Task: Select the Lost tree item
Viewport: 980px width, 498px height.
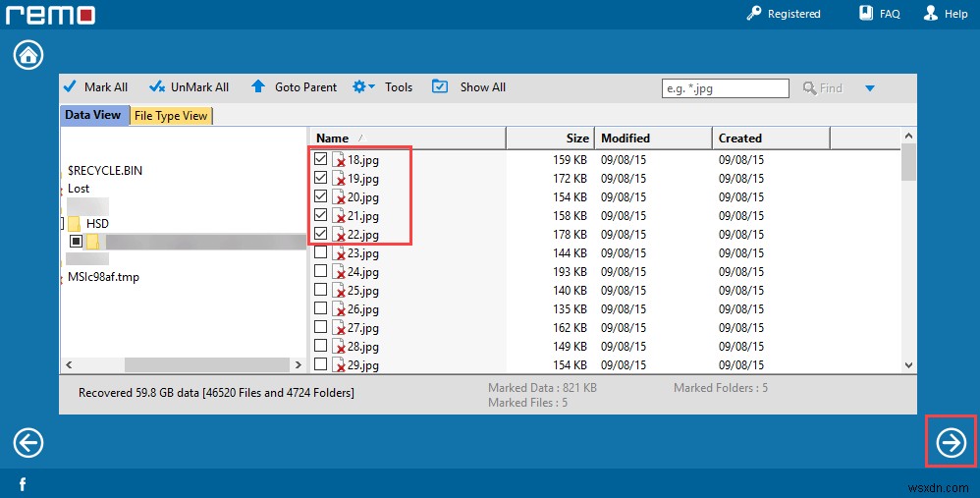Action: pyautogui.click(x=79, y=188)
